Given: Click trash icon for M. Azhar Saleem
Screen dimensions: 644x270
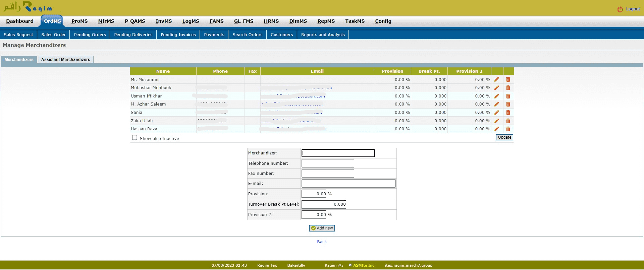Looking at the screenshot, I should click(x=508, y=104).
